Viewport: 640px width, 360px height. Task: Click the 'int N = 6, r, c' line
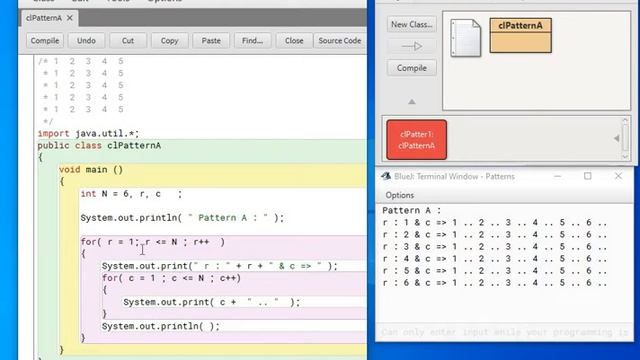coord(131,194)
